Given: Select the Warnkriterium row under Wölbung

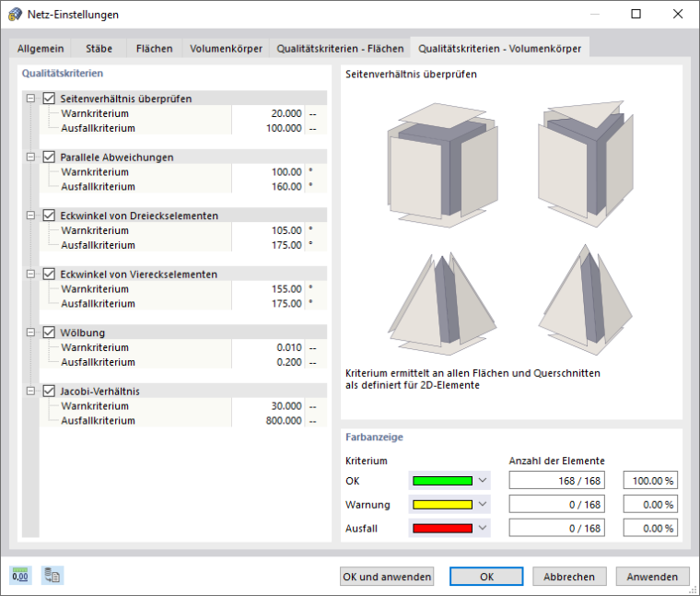Looking at the screenshot, I should click(x=183, y=347).
